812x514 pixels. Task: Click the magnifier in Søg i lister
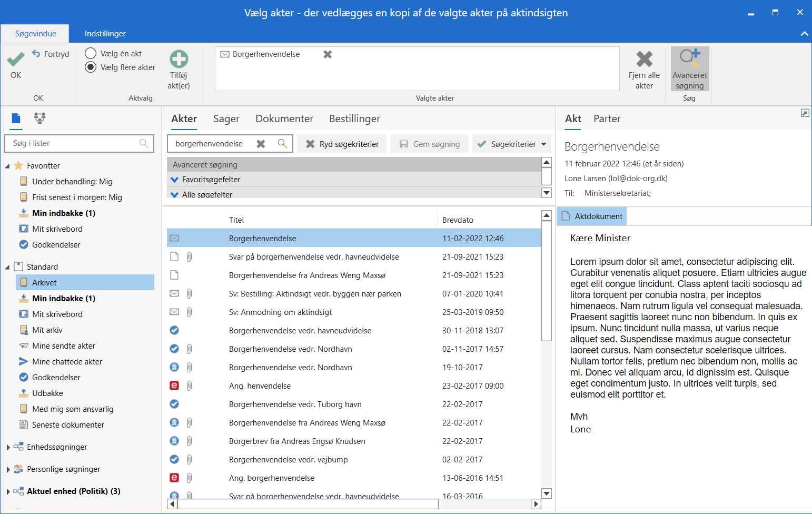point(144,143)
